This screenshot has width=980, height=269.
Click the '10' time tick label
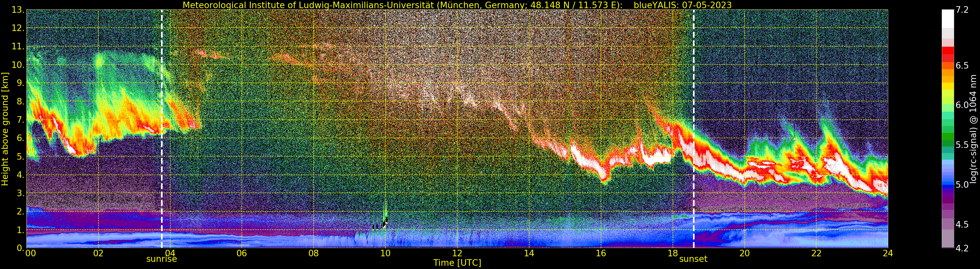pyautogui.click(x=385, y=253)
